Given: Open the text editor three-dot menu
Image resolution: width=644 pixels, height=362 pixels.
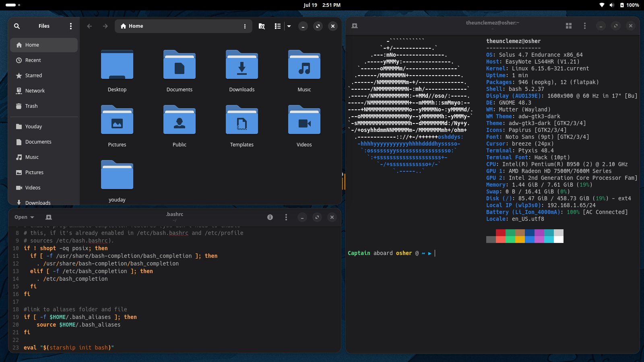Looking at the screenshot, I should pos(286,217).
